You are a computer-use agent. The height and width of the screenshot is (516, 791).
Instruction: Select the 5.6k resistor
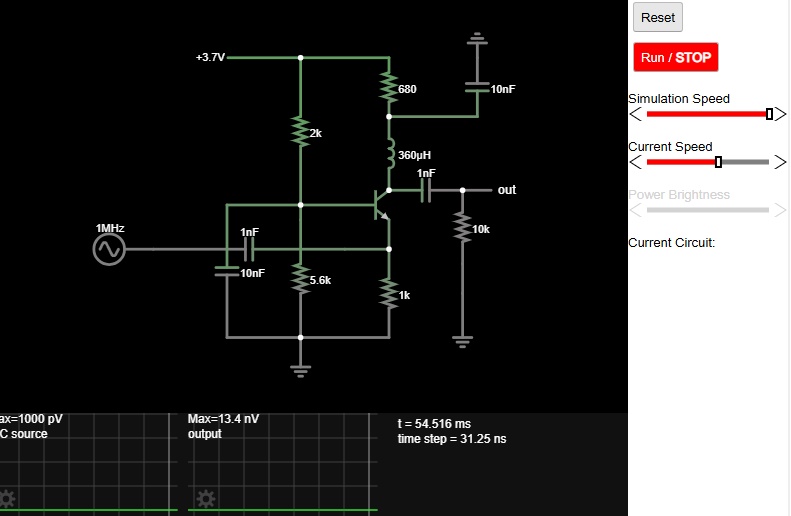[301, 278]
